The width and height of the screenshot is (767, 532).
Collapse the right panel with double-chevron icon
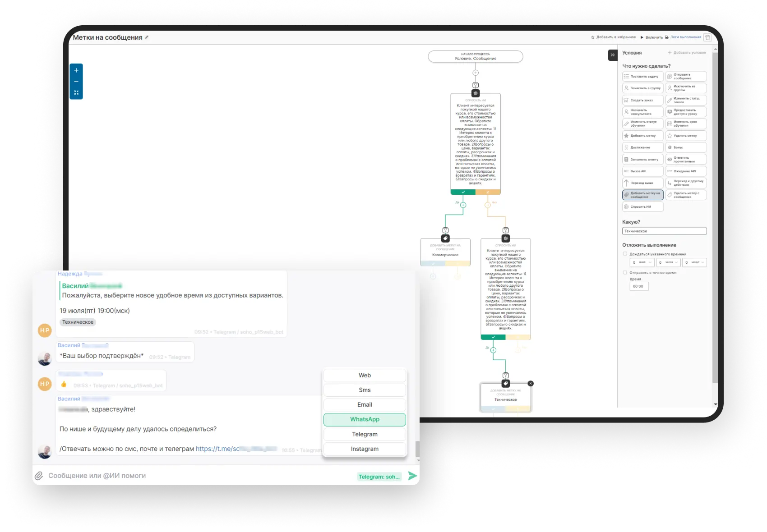pos(612,55)
